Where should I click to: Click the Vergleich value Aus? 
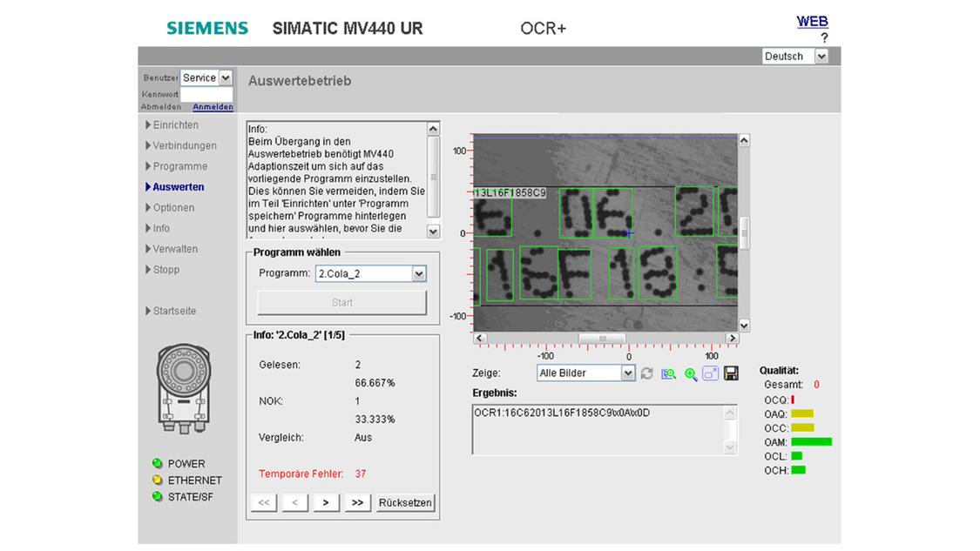tap(363, 437)
